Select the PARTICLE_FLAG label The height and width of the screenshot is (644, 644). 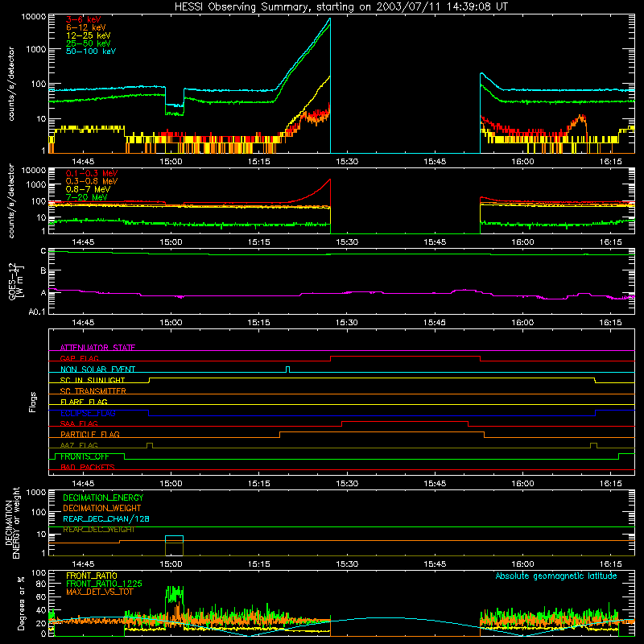[x=90, y=434]
